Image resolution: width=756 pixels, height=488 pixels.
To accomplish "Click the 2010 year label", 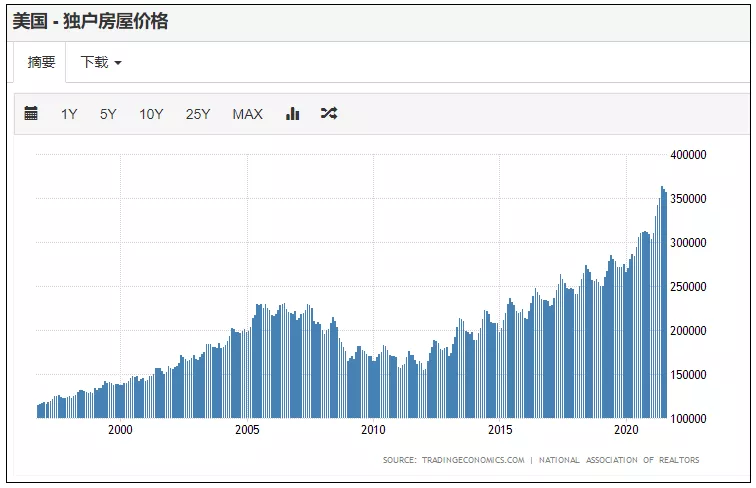I will tap(373, 430).
